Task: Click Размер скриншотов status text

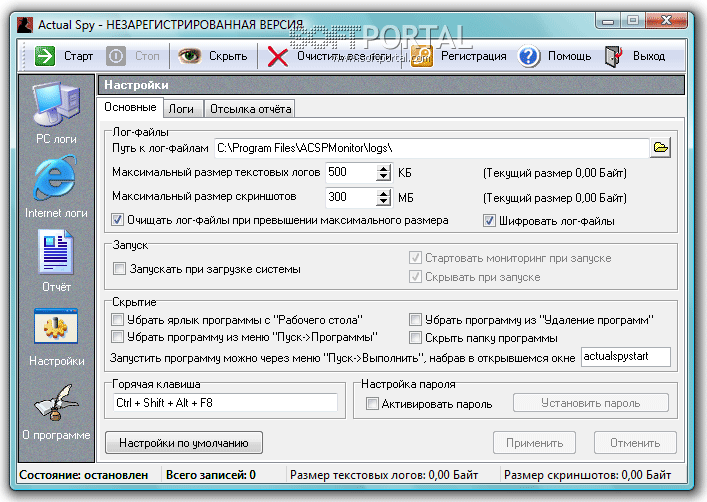Action: pos(588,475)
